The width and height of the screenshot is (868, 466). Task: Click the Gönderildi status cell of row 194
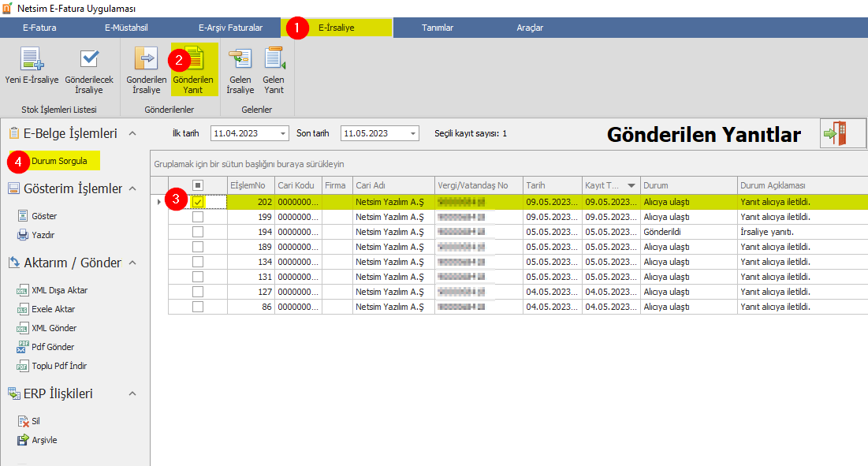tap(688, 232)
